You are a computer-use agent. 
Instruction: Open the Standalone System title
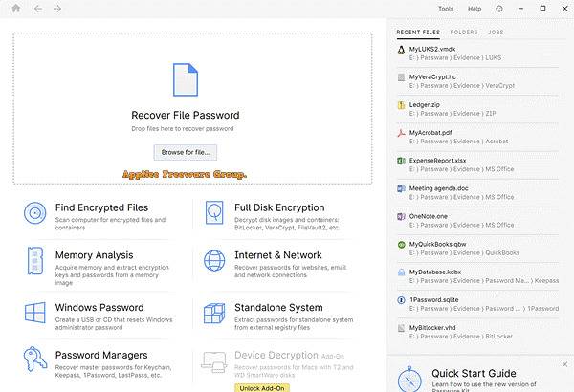coord(278,308)
